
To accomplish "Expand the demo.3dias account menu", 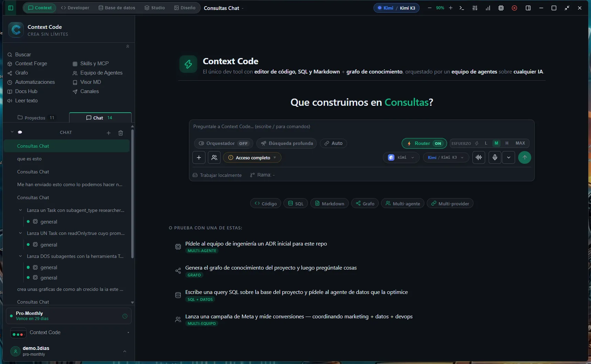I will click(x=125, y=351).
